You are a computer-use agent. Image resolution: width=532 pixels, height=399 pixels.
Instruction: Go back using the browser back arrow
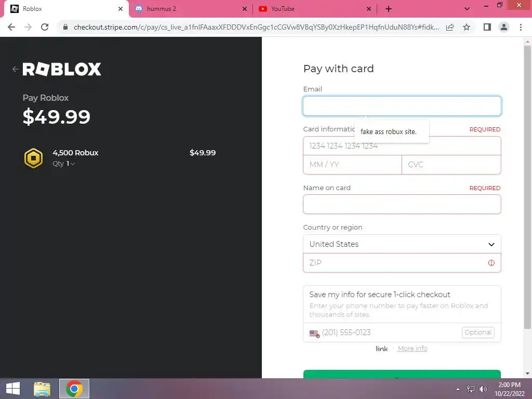click(x=11, y=27)
